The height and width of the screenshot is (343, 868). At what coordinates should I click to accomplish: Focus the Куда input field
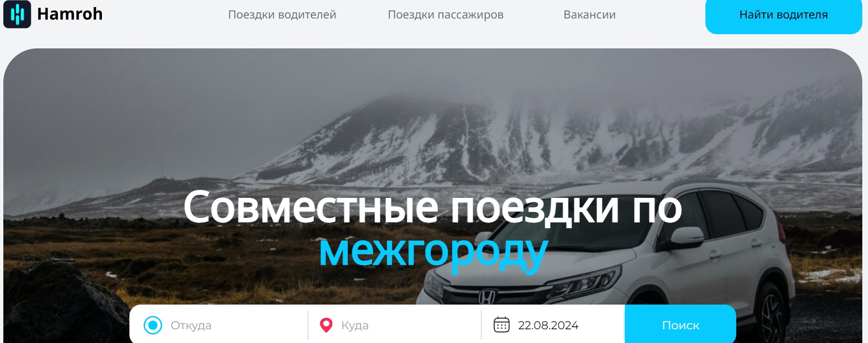408,325
